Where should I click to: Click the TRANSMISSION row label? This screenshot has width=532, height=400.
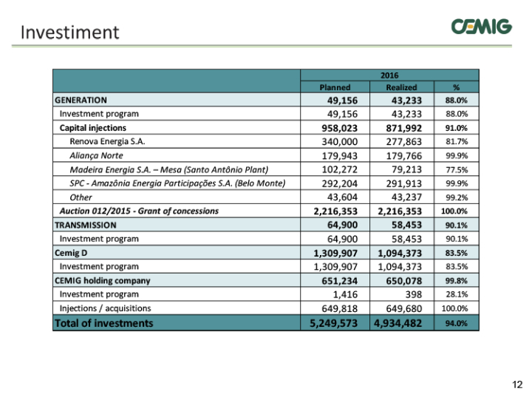pos(86,225)
